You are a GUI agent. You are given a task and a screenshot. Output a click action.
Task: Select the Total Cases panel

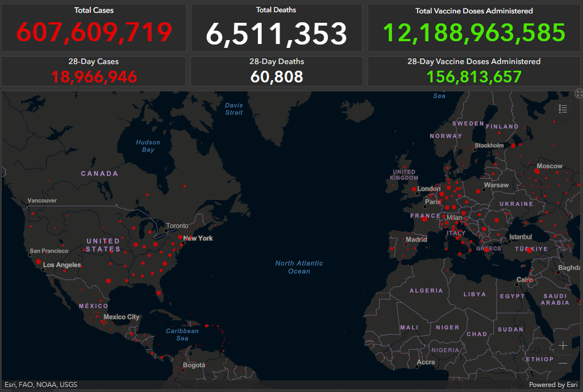click(x=94, y=28)
